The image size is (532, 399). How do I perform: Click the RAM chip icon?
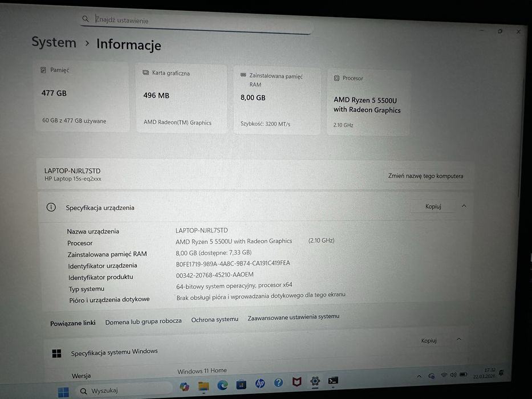(x=243, y=75)
